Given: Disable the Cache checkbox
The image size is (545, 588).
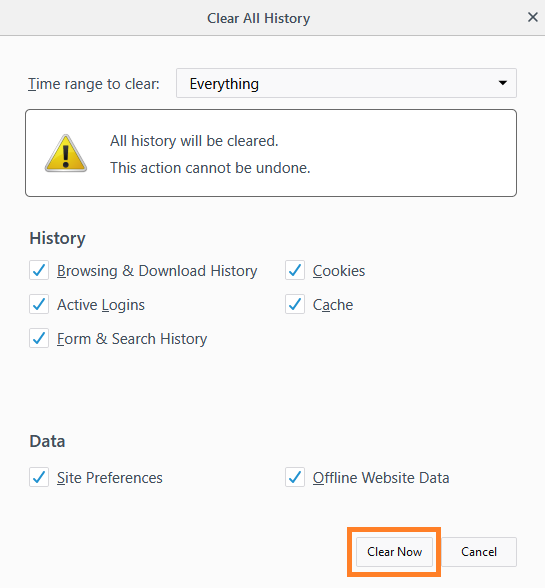Looking at the screenshot, I should click(295, 304).
